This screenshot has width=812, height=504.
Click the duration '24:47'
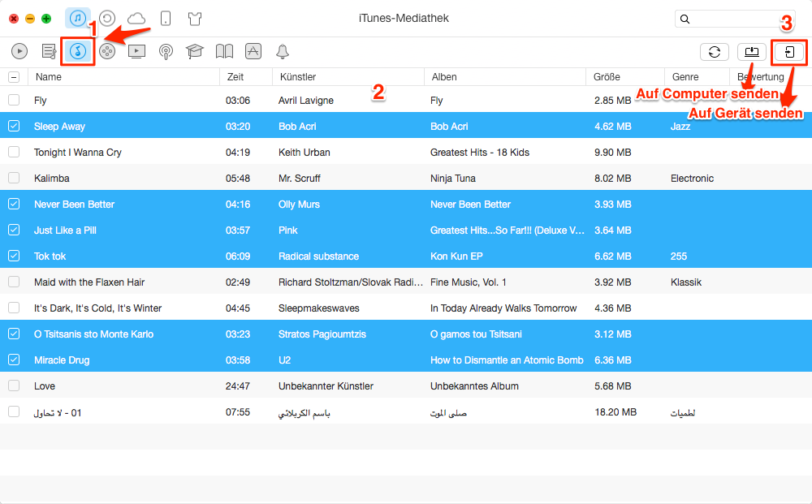[238, 386]
